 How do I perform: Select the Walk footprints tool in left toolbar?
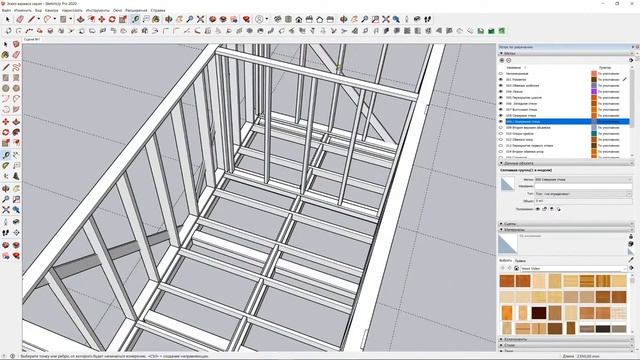pos(6,233)
